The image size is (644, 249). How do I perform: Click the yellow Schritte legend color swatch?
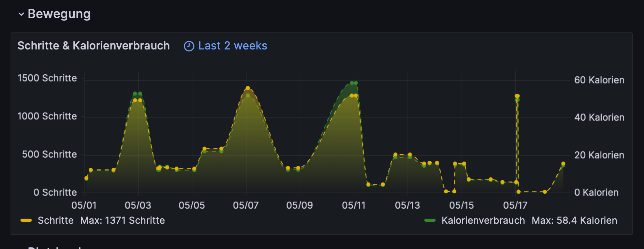click(26, 220)
